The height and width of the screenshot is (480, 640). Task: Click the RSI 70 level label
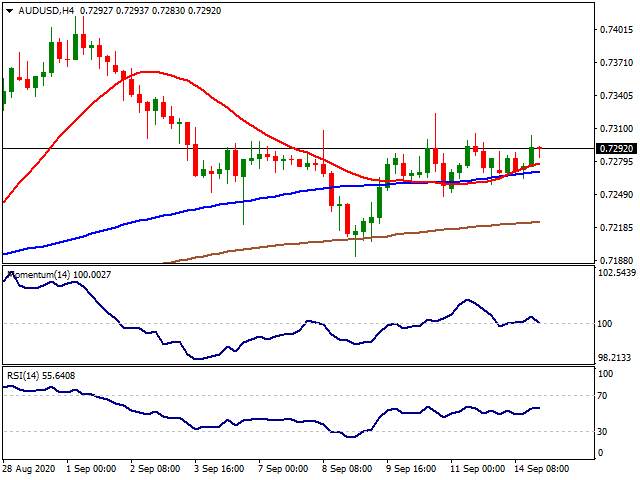[602, 396]
